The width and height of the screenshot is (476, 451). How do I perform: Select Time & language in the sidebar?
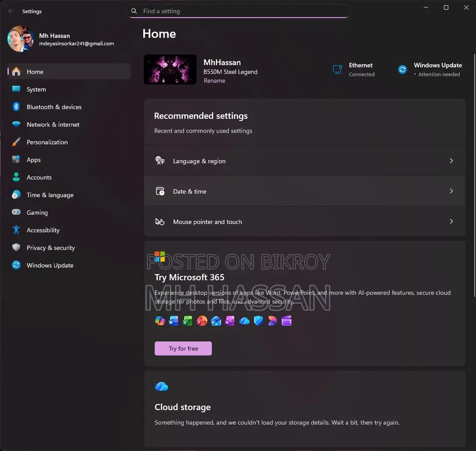pos(69,195)
